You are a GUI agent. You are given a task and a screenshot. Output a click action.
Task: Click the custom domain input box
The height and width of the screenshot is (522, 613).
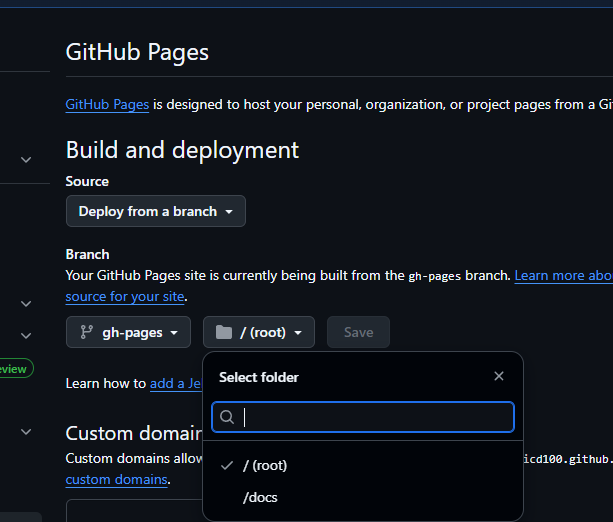[134, 511]
